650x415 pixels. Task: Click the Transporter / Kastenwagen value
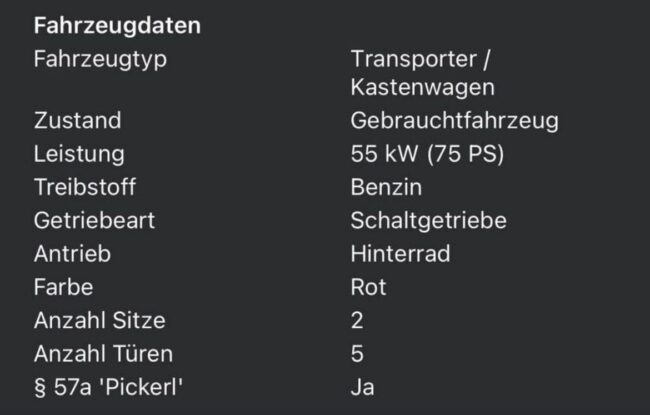[x=423, y=73]
